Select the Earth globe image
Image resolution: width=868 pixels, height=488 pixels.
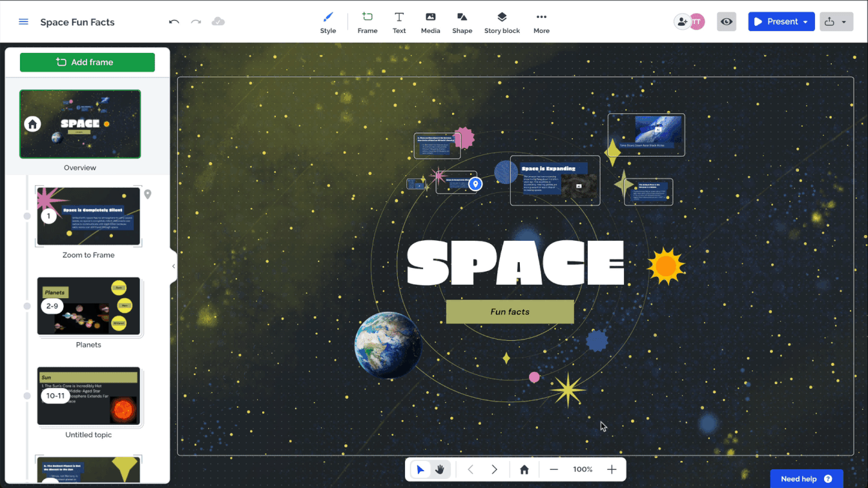coord(387,345)
